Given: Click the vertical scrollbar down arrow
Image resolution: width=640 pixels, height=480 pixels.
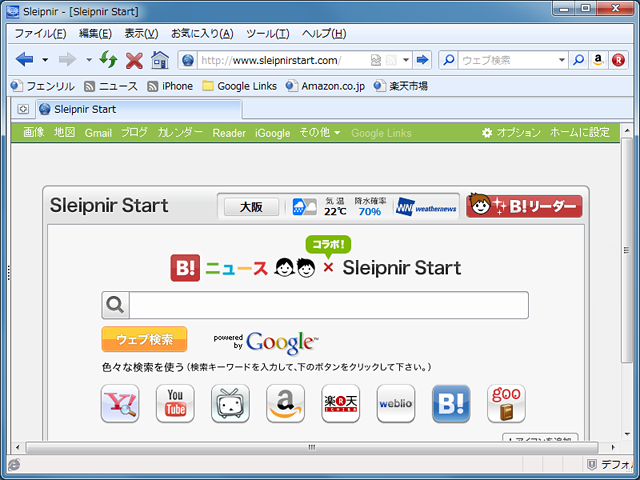Looking at the screenshot, I should (627, 434).
